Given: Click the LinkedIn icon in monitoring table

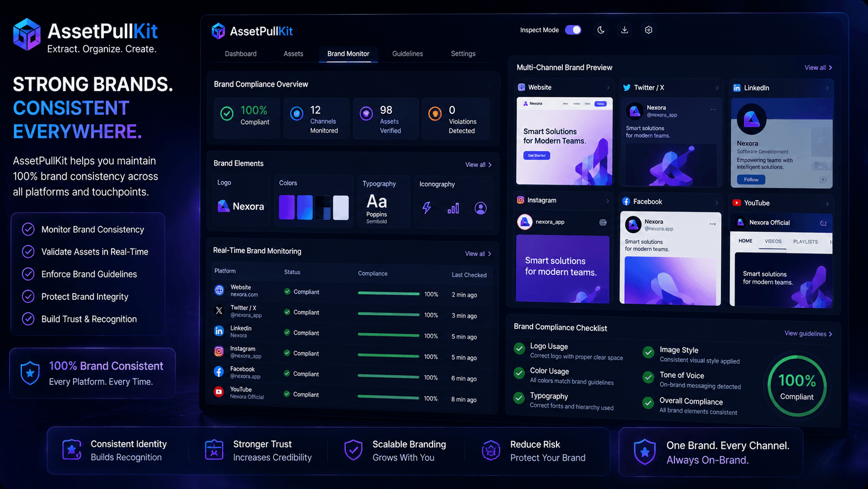Looking at the screenshot, I should click(x=219, y=331).
